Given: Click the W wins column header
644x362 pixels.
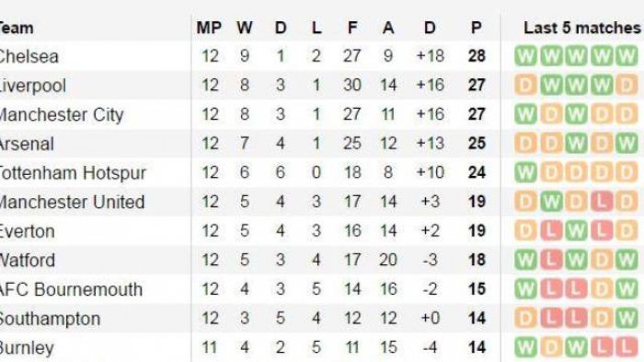Looking at the screenshot, I should (x=245, y=28).
